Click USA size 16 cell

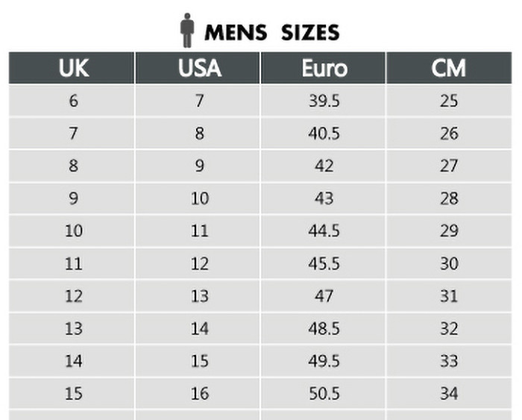tap(198, 393)
